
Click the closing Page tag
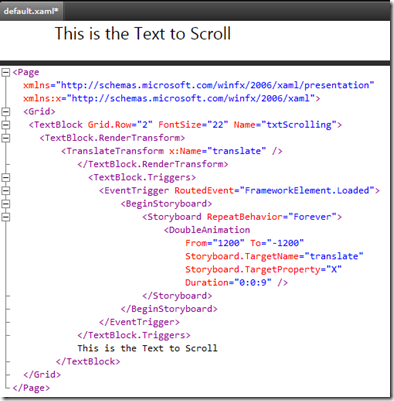pyautogui.click(x=31, y=388)
